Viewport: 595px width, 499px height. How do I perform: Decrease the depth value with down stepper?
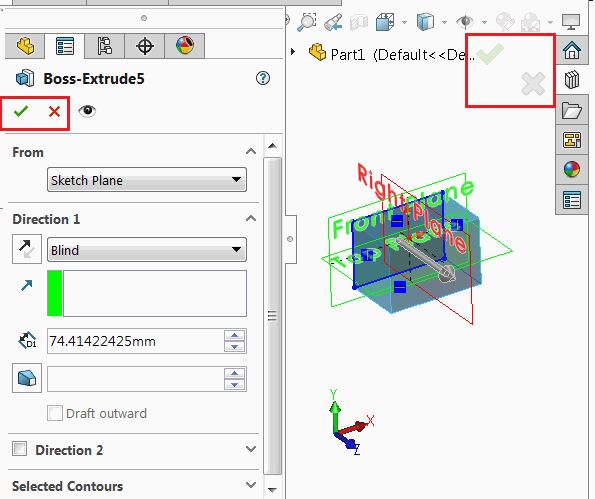[x=235, y=347]
